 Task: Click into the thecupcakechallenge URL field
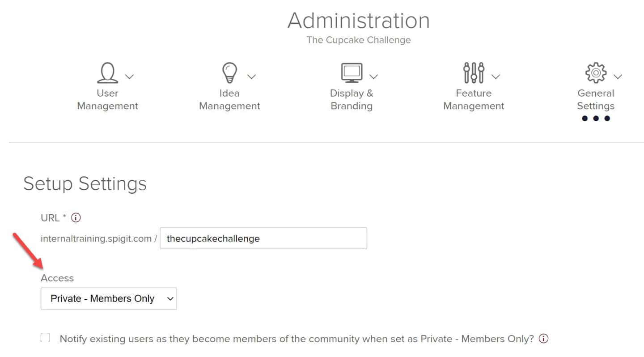(263, 238)
